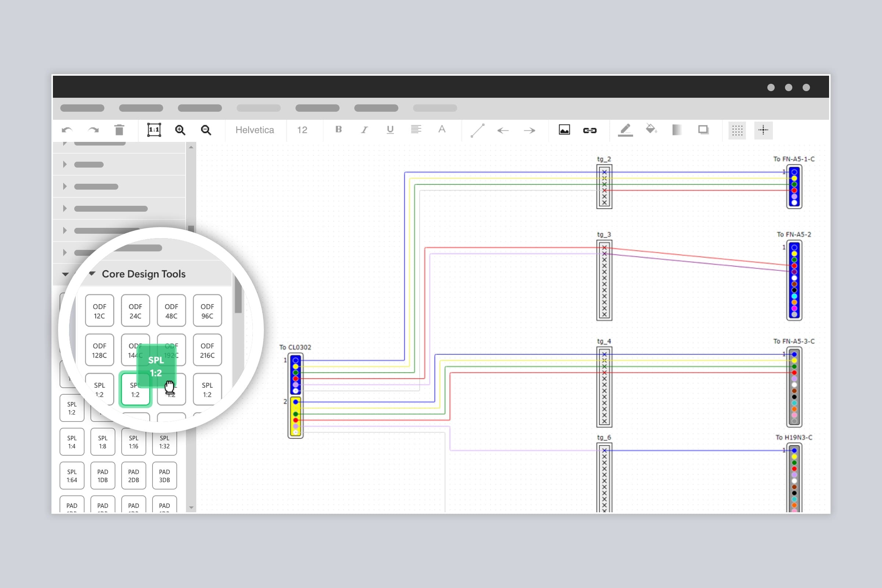Click the delete trash icon
882x588 pixels.
pyautogui.click(x=119, y=130)
